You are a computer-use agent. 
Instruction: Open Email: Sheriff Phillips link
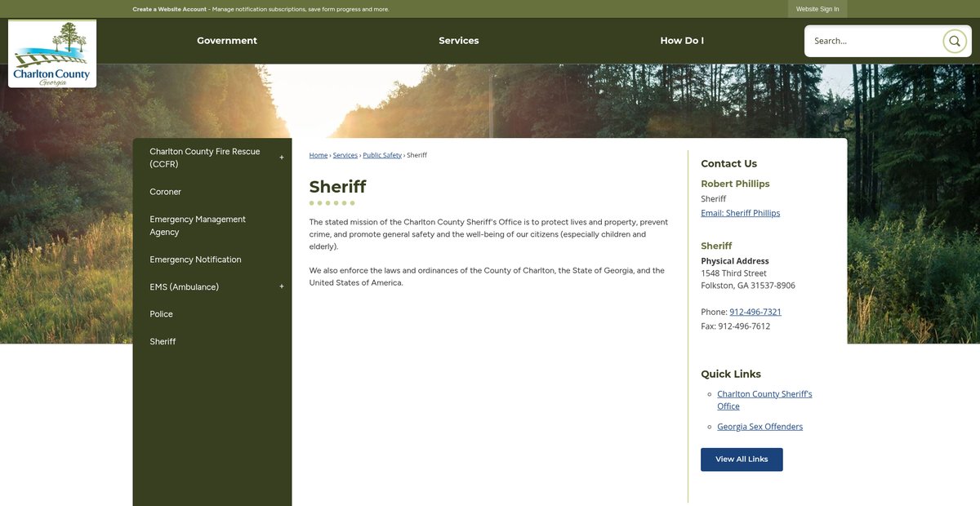point(740,213)
